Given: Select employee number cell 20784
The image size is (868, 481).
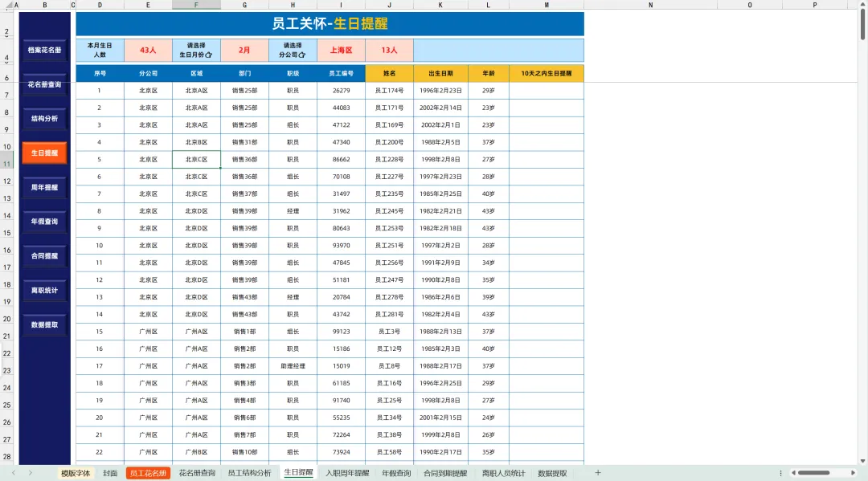Looking at the screenshot, I should coord(341,297).
